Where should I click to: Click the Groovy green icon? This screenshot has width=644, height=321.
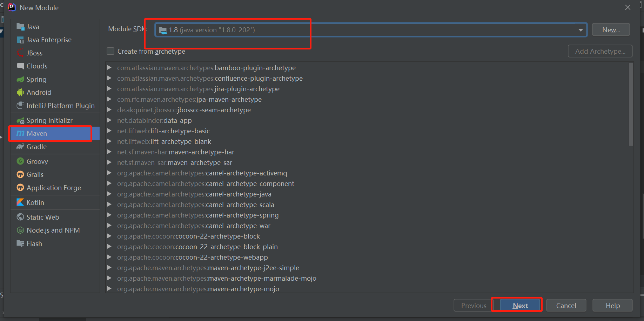tap(20, 161)
